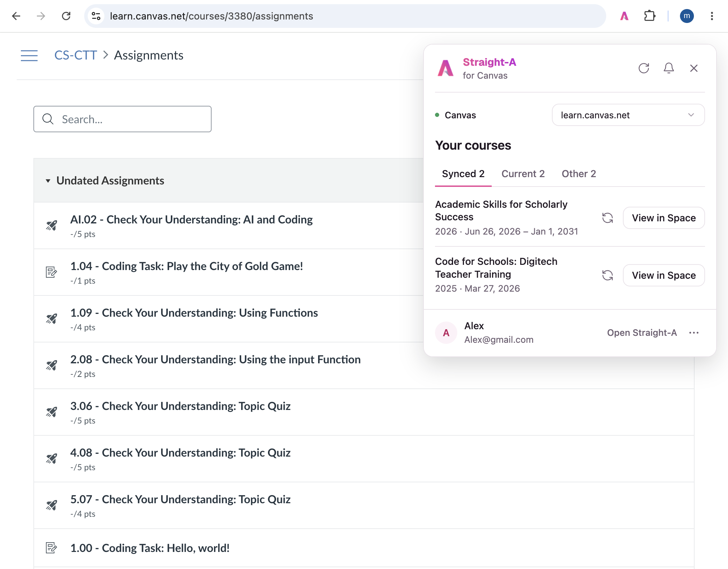Click the browser address bar URL
This screenshot has height=569, width=728.
[x=212, y=16]
